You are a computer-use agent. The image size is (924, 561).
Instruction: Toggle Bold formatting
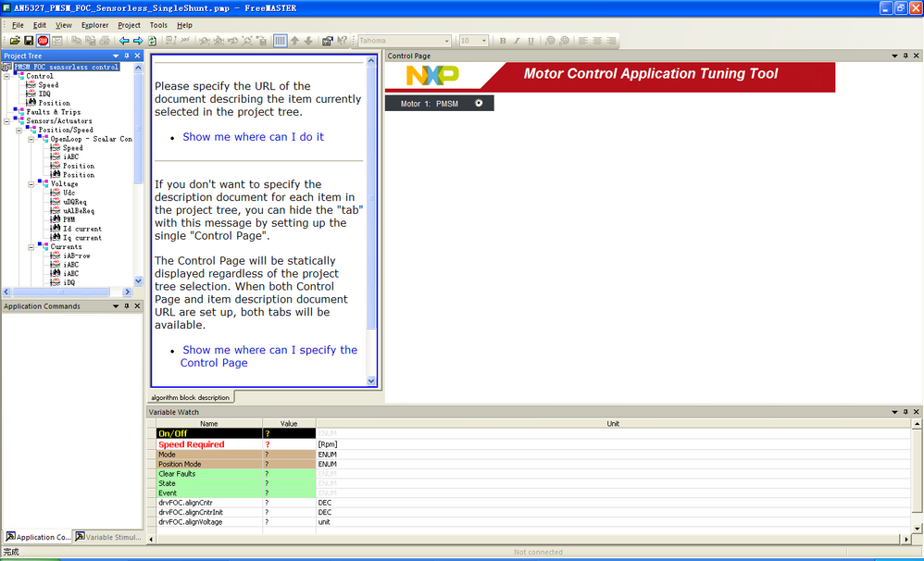coord(503,41)
